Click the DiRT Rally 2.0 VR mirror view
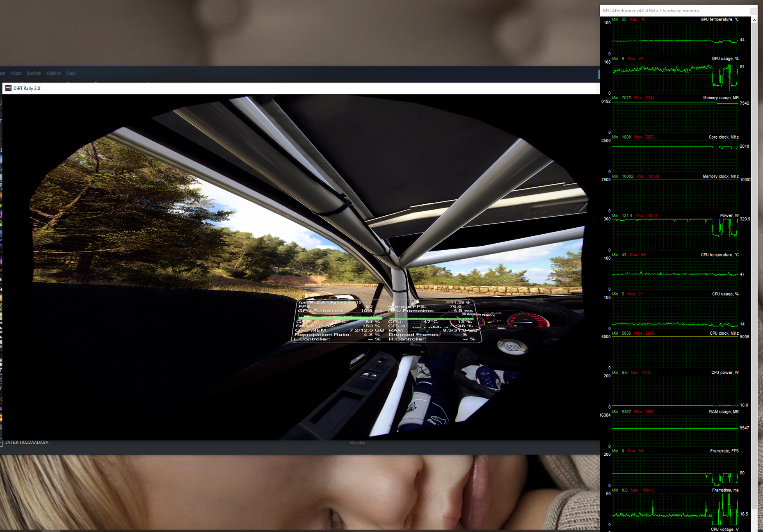 [301, 267]
